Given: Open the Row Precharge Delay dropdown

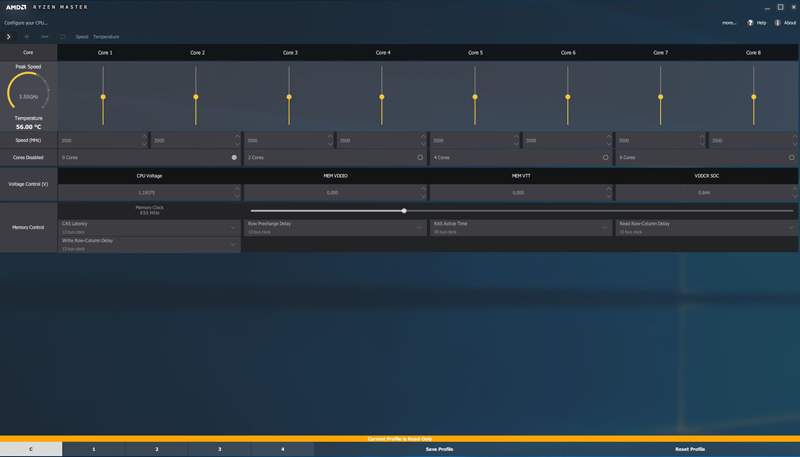Looking at the screenshot, I should 420,228.
